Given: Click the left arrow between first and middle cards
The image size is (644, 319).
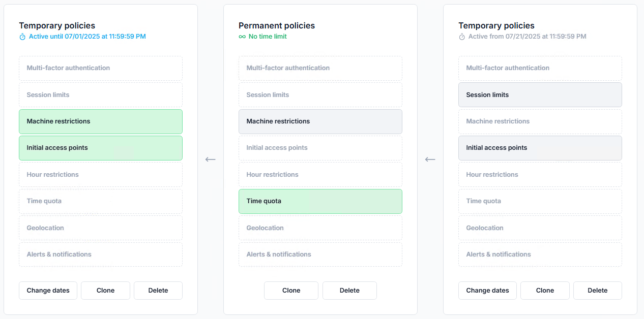Looking at the screenshot, I should click(211, 160).
